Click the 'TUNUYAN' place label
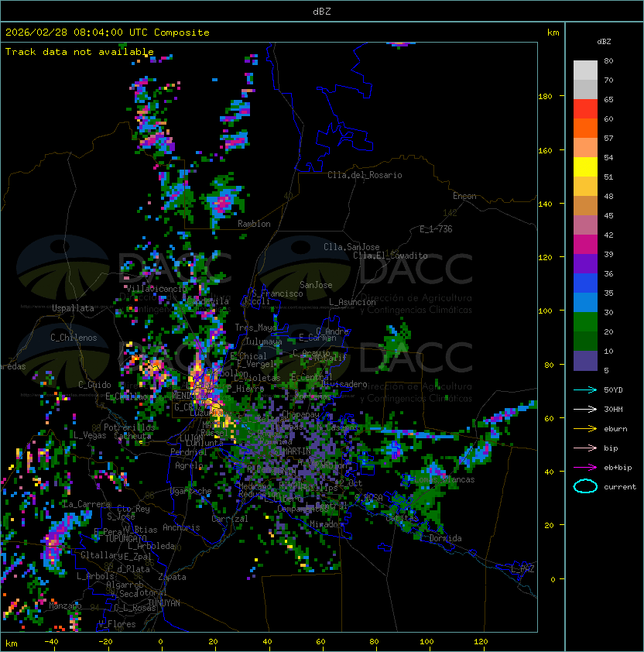Image resolution: width=644 pixels, height=652 pixels. tap(164, 603)
